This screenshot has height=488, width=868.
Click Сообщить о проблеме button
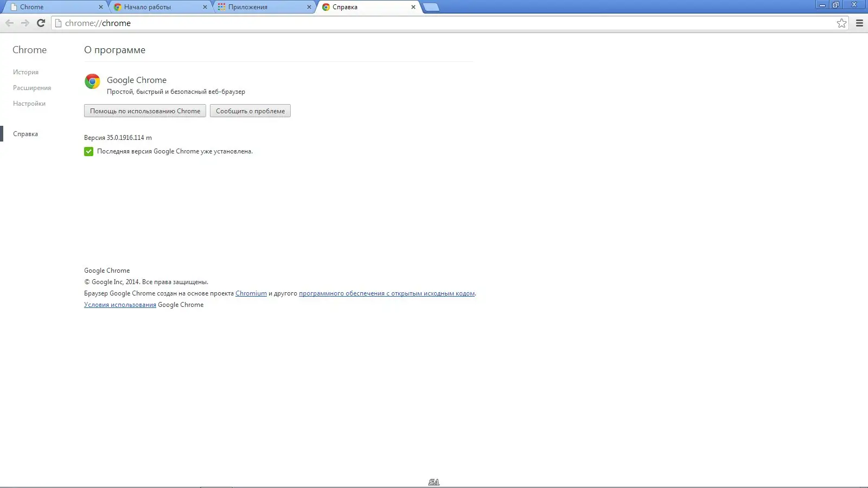pos(250,111)
